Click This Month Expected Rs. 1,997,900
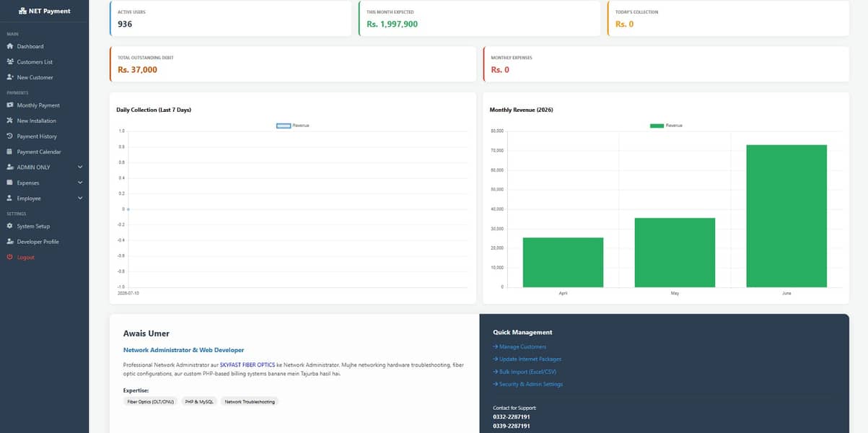 point(392,24)
